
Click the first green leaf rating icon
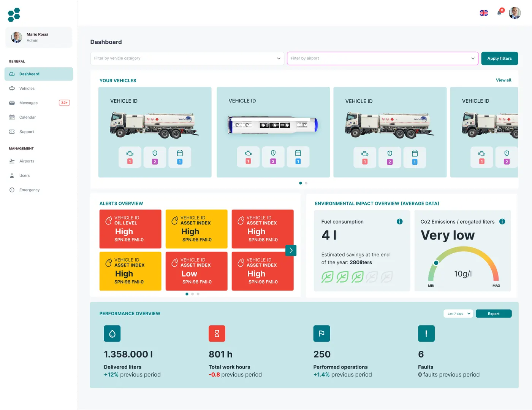pyautogui.click(x=328, y=277)
